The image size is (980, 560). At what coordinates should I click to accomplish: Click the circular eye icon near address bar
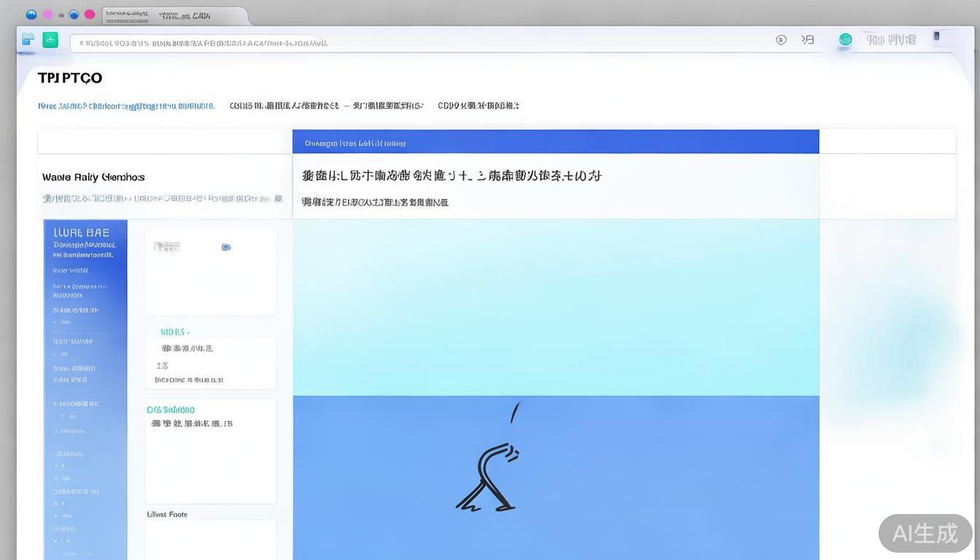pos(781,39)
